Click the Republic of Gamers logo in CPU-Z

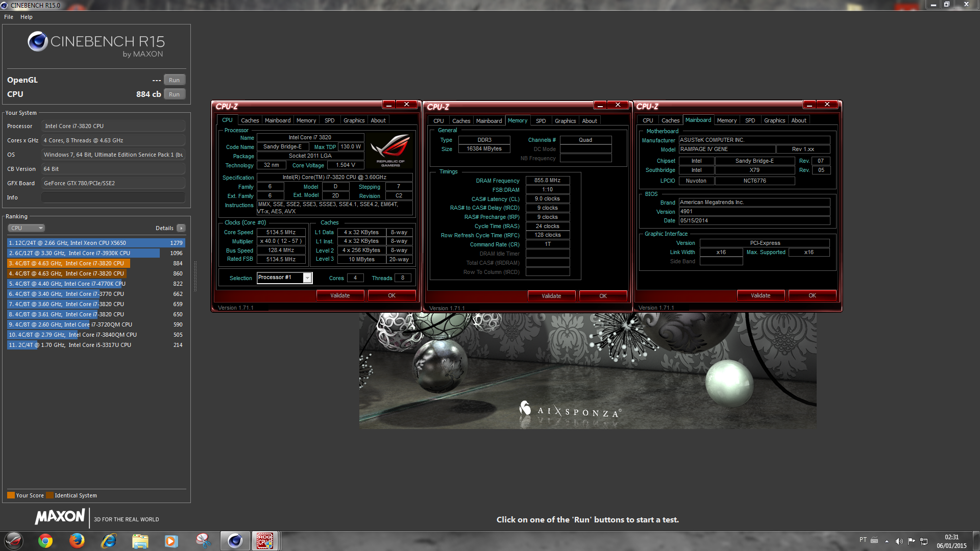tap(390, 150)
